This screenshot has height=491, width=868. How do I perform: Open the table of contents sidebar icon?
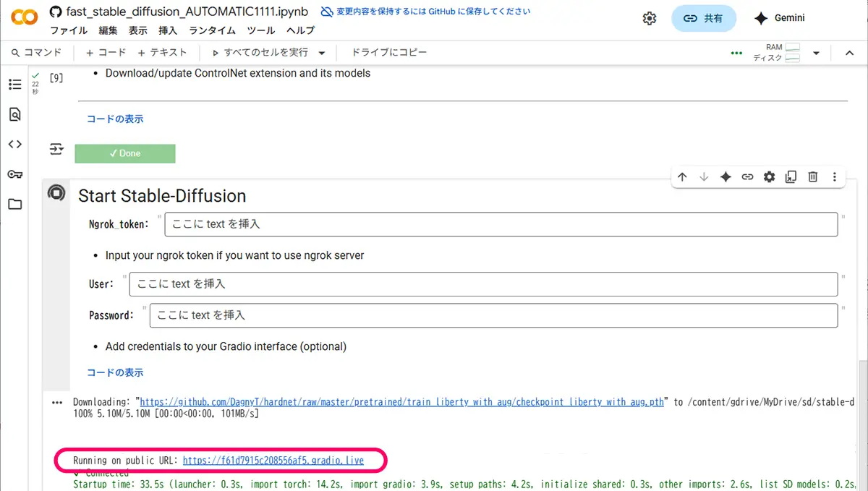click(x=15, y=85)
